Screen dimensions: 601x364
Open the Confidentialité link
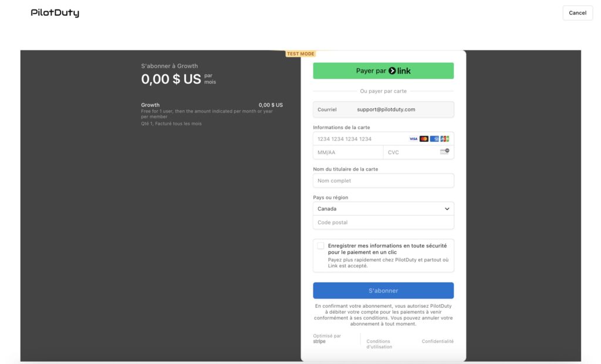[438, 341]
